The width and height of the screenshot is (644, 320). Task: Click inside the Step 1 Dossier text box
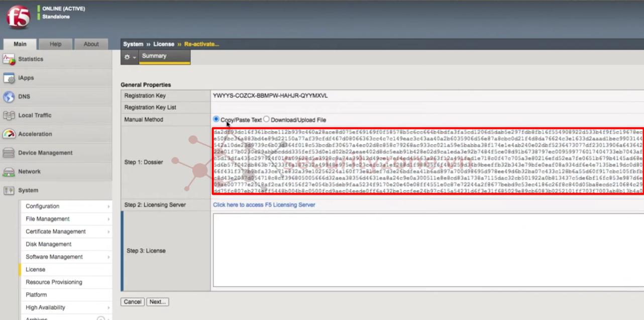pyautogui.click(x=427, y=161)
